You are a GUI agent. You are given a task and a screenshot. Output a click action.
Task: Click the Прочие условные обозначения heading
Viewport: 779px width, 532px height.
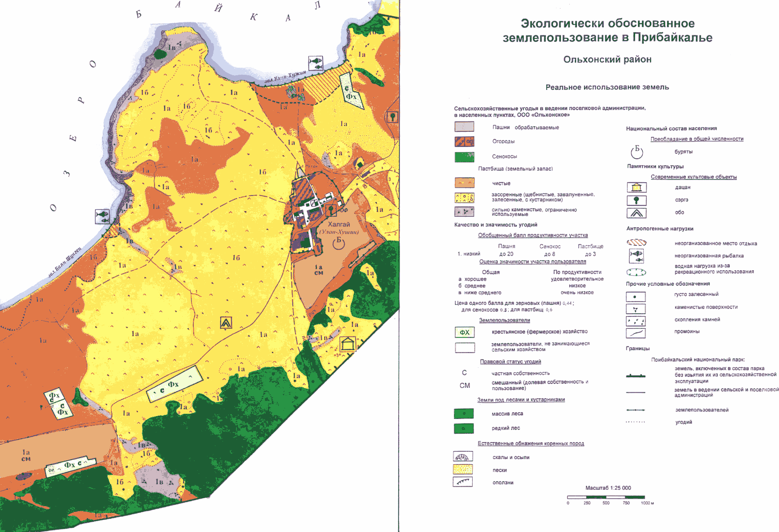668,284
